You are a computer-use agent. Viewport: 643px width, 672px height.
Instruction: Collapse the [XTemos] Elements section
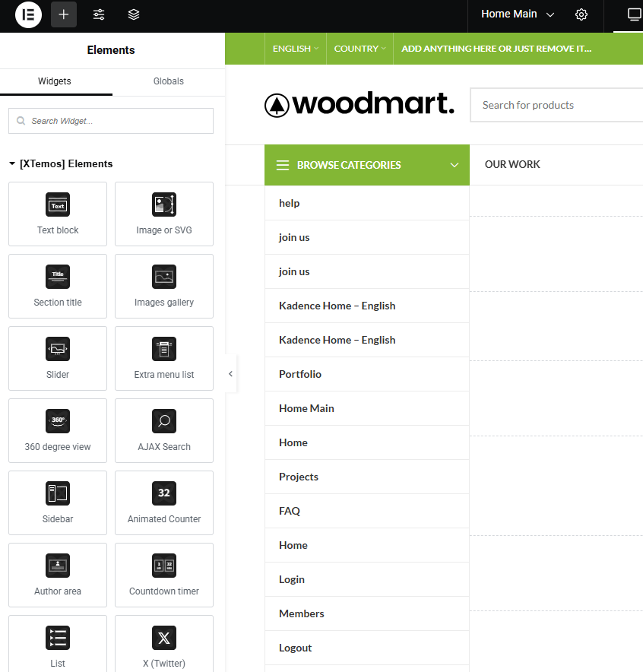[61, 163]
